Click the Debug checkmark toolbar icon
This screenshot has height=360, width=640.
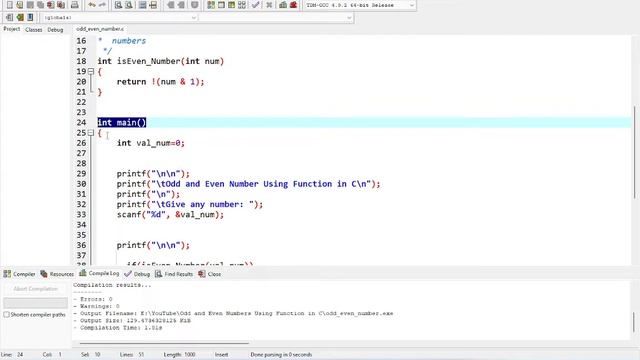tap(256, 5)
